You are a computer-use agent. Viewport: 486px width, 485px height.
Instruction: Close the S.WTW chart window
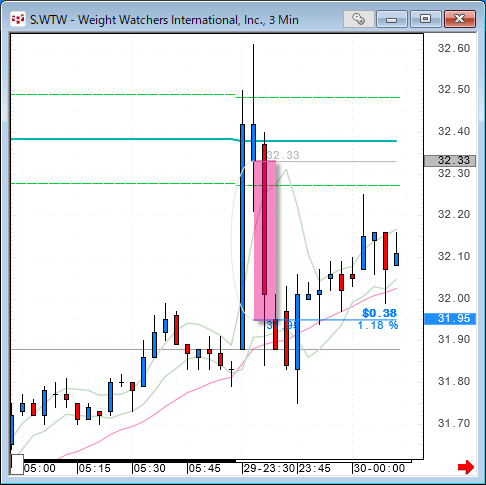click(460, 19)
